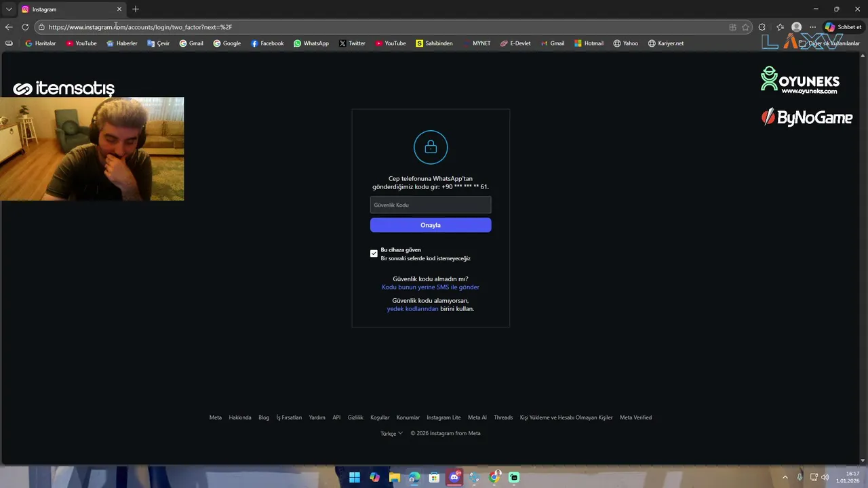Open Windows Start menu

pyautogui.click(x=355, y=477)
